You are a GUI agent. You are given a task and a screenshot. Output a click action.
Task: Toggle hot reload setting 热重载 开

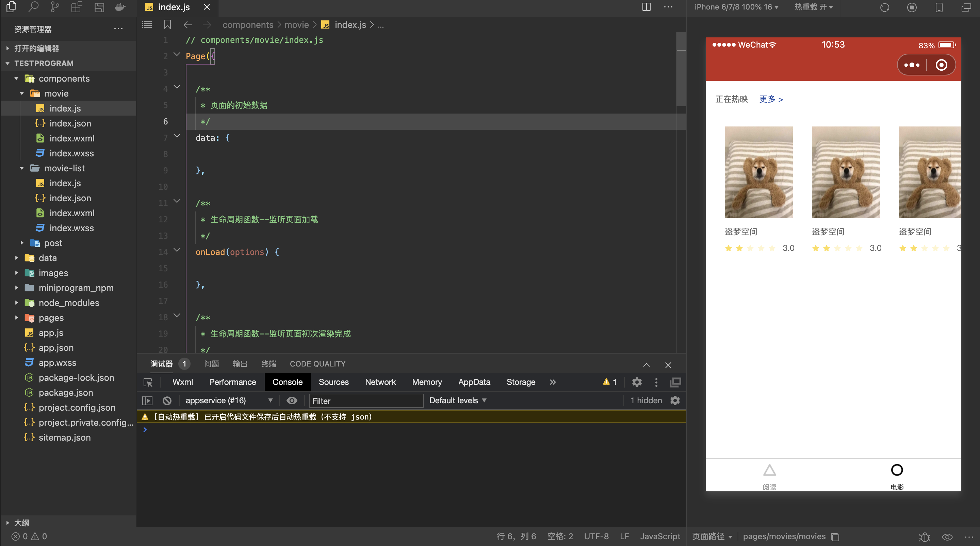coord(814,7)
